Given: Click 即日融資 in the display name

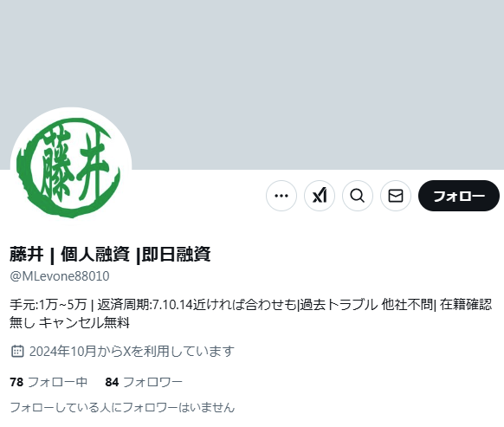Looking at the screenshot, I should pos(176,254).
